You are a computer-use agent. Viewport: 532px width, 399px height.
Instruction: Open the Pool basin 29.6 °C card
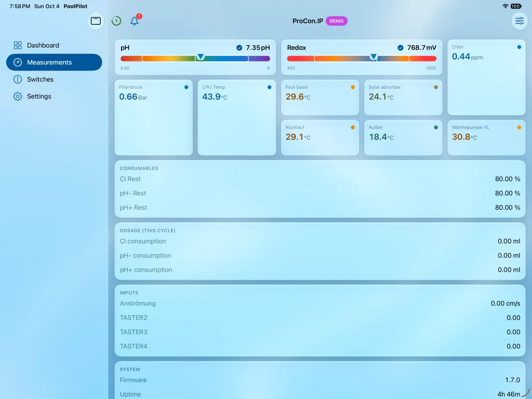320,98
